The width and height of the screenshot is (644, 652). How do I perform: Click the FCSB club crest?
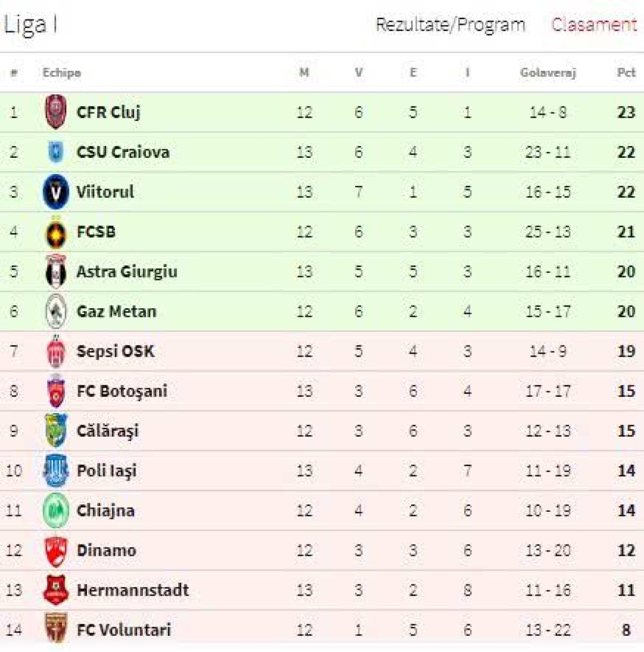(x=56, y=232)
